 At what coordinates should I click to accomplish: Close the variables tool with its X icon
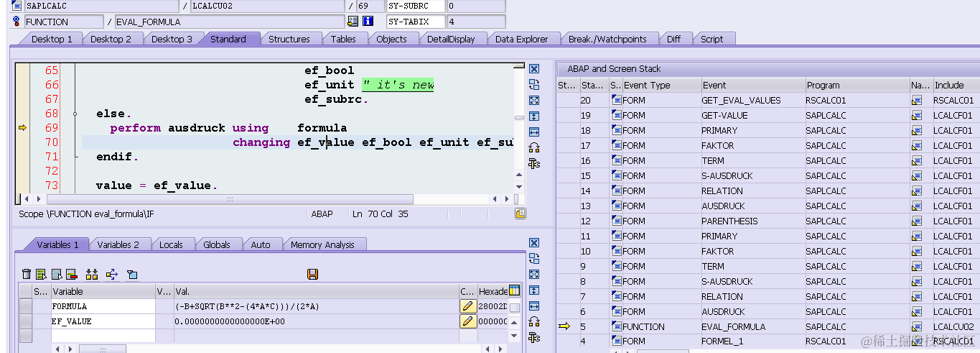[x=533, y=243]
